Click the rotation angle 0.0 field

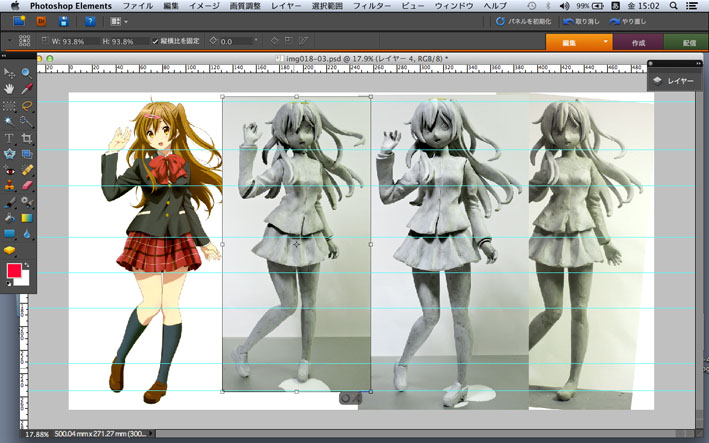[235, 41]
